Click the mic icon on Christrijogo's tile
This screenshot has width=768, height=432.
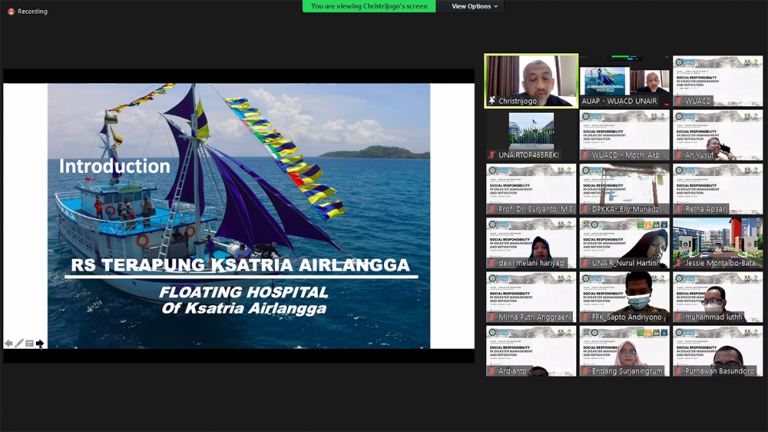pyautogui.click(x=492, y=101)
